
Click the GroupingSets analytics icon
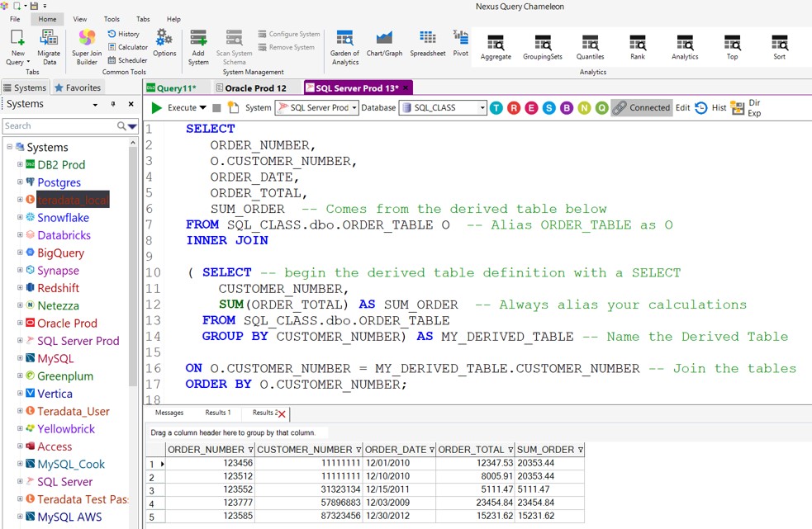pos(543,47)
